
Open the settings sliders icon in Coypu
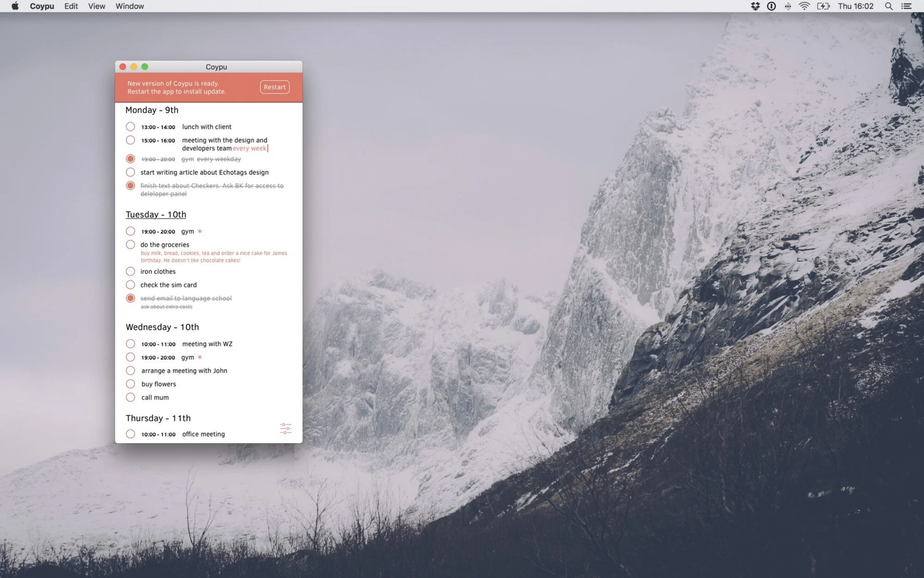286,428
